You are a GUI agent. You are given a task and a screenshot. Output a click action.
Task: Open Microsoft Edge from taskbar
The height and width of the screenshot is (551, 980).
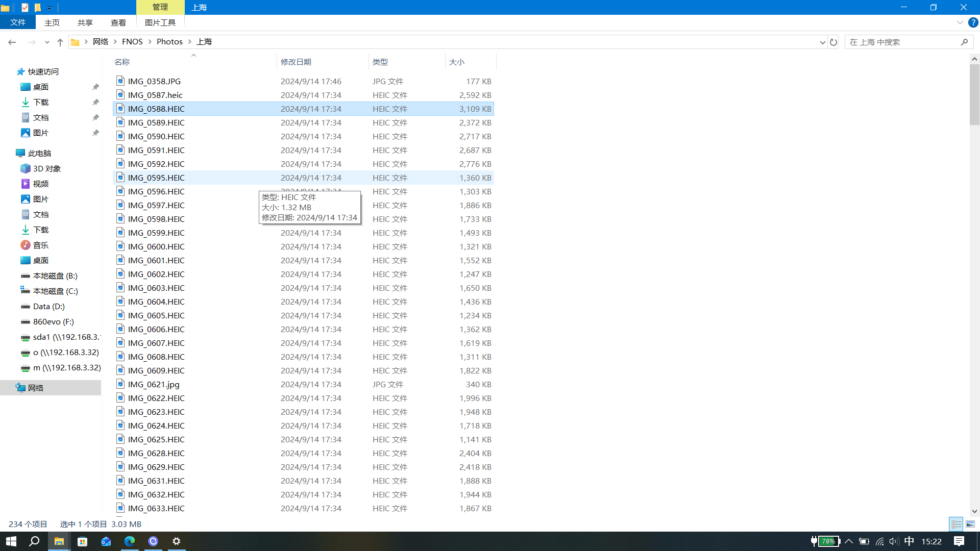tap(129, 541)
